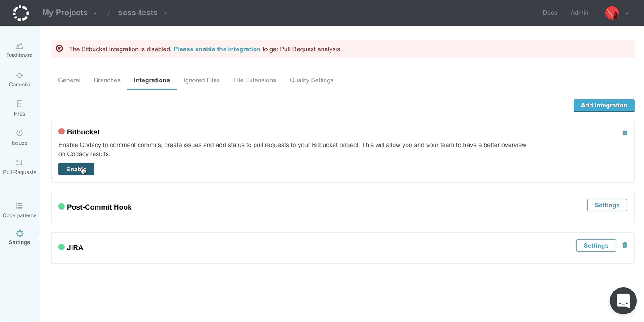Open Post-Commit Hook Settings
The image size is (644, 322).
(x=607, y=205)
